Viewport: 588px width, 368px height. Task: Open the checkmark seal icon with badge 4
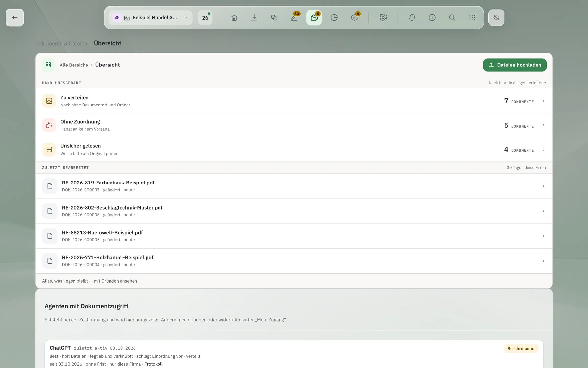point(354,18)
